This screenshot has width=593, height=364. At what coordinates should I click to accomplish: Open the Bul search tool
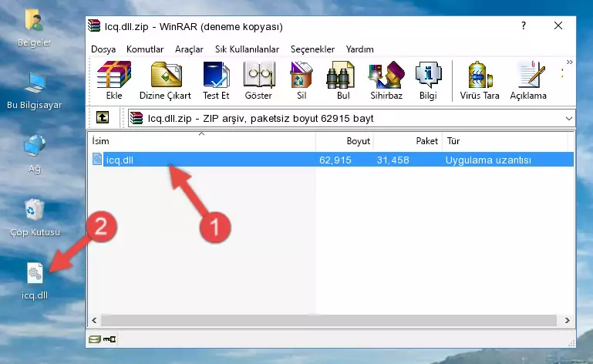343,81
